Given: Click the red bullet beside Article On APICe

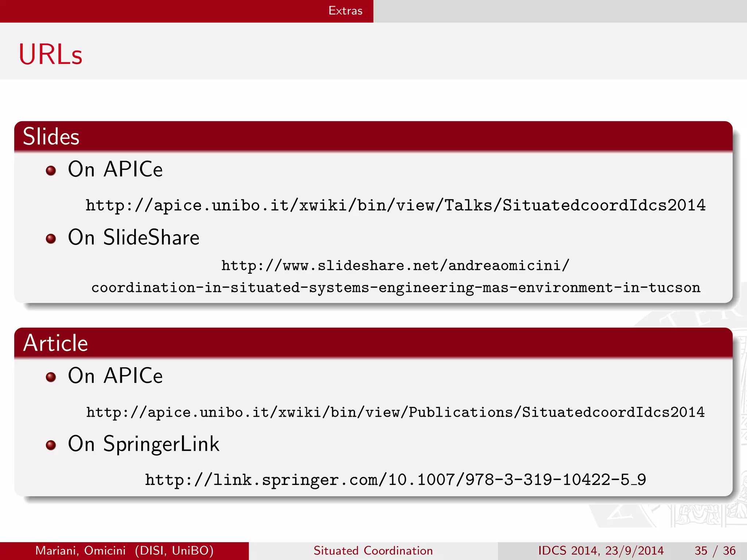Looking at the screenshot, I should click(x=51, y=377).
